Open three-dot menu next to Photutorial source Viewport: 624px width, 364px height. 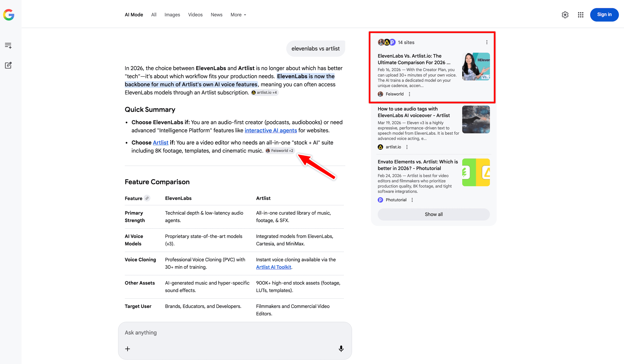coord(412,200)
